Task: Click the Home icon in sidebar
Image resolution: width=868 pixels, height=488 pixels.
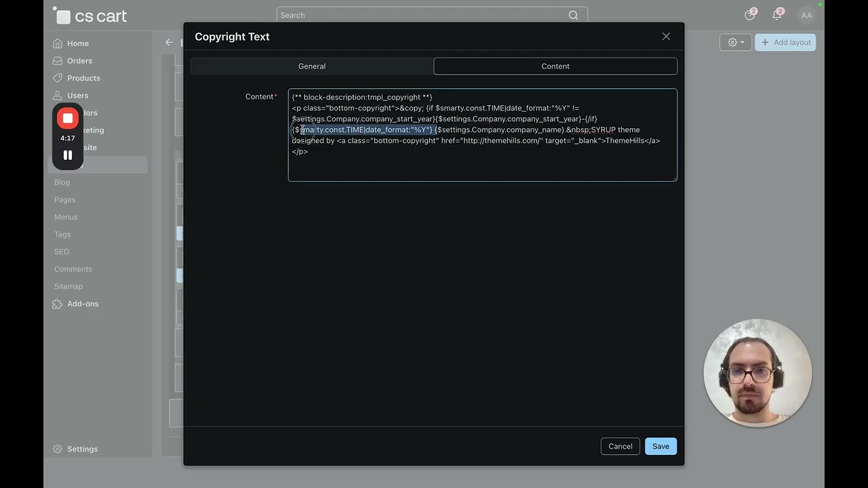Action: click(x=58, y=43)
